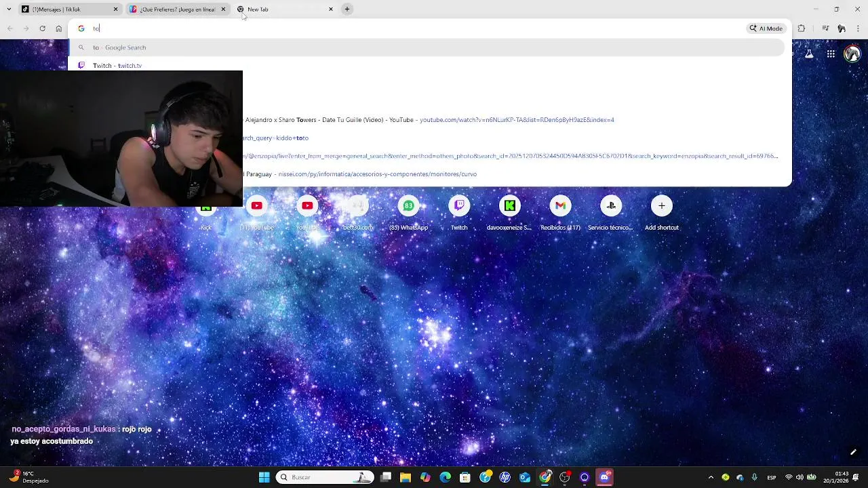868x488 pixels.
Task: Expand the tab search dropdown arrow
Action: pos(9,9)
